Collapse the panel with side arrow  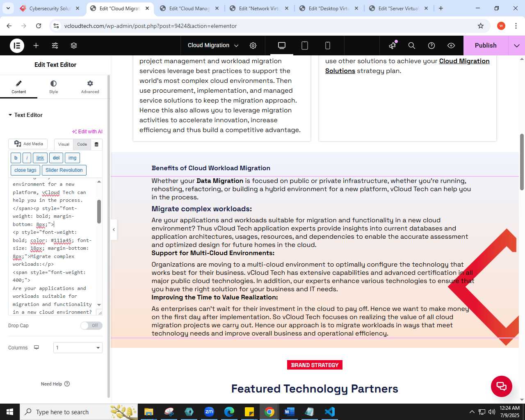click(x=114, y=230)
